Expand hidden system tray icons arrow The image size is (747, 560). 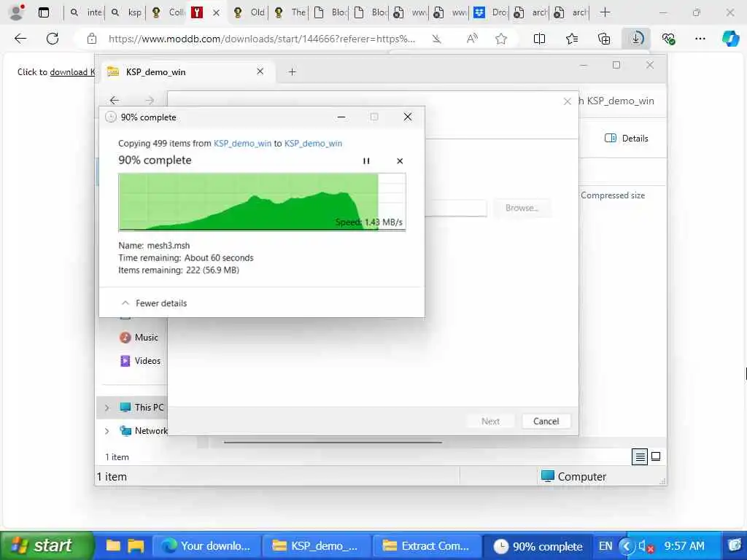[627, 545]
